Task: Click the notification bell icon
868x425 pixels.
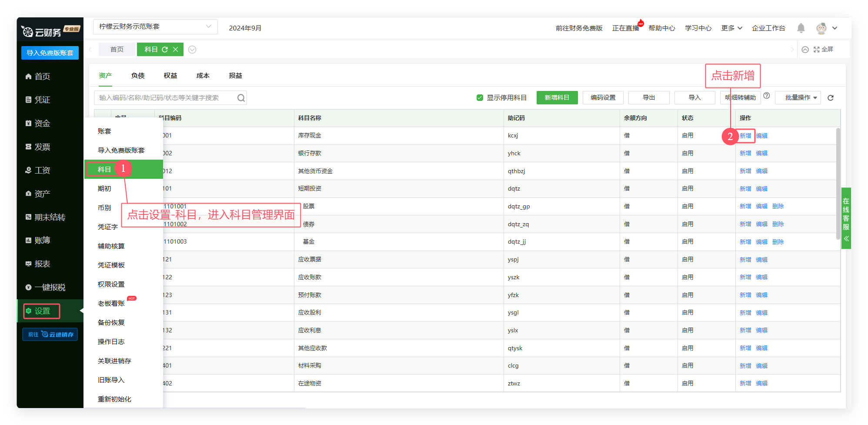Action: (x=801, y=28)
